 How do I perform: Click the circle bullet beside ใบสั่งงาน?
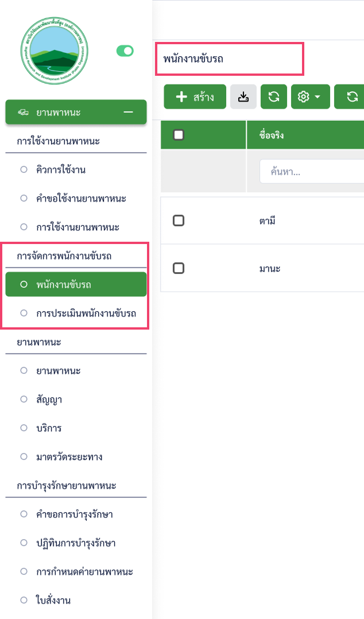(24, 600)
